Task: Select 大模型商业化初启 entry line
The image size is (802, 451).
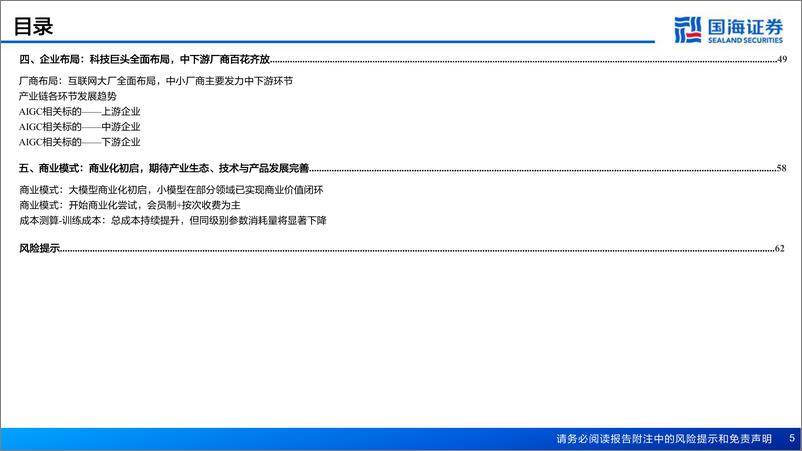Action: click(x=171, y=190)
